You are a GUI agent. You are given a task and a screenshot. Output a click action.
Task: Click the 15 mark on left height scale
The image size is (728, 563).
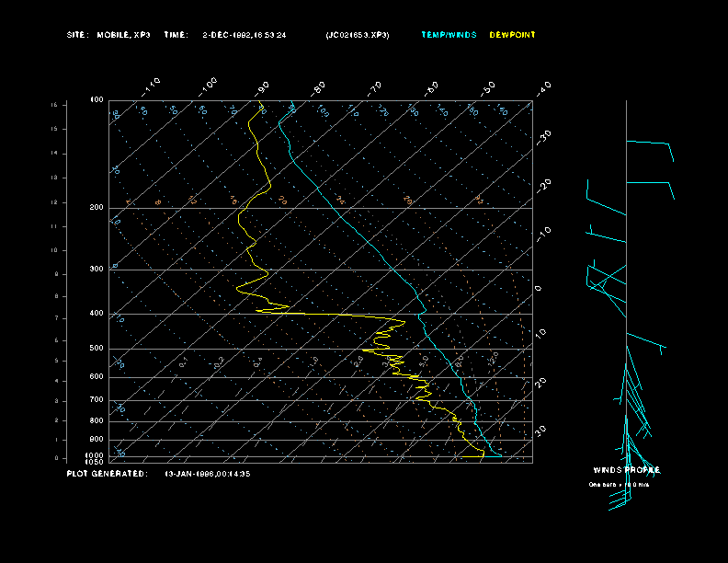(x=54, y=129)
